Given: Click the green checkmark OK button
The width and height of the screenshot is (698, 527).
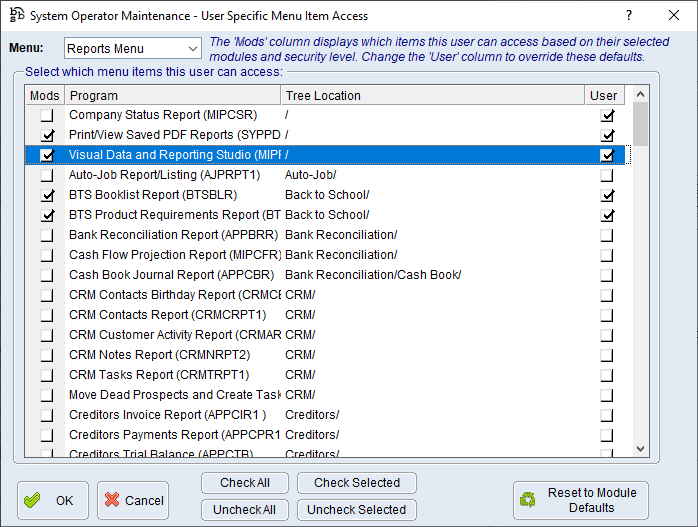Looking at the screenshot, I should (52, 500).
